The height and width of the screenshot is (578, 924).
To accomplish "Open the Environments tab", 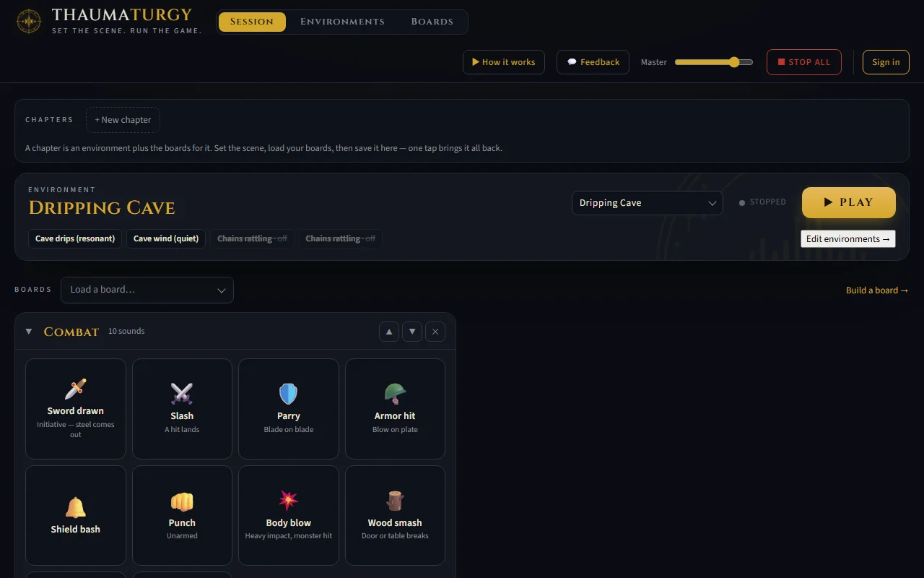I will pos(342,22).
